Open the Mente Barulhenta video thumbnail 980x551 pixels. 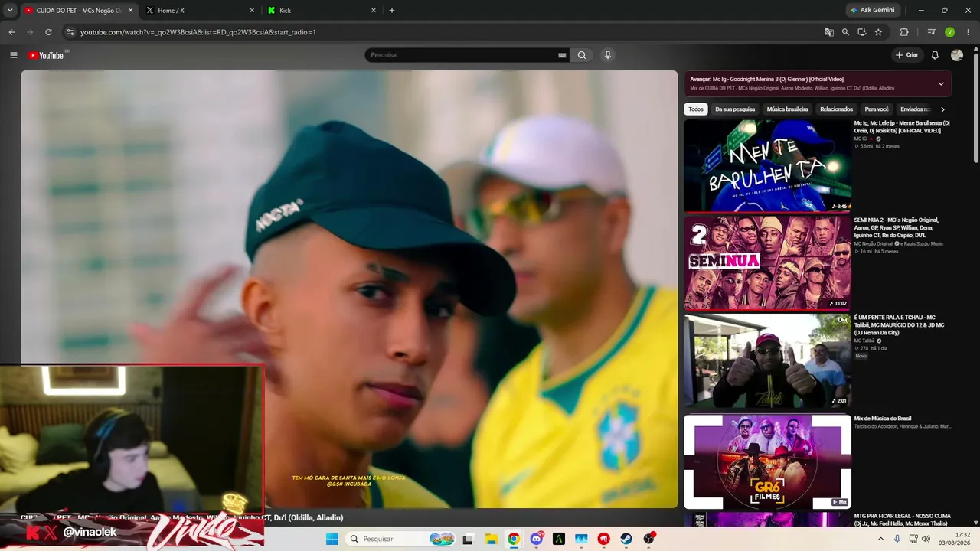[x=767, y=165]
